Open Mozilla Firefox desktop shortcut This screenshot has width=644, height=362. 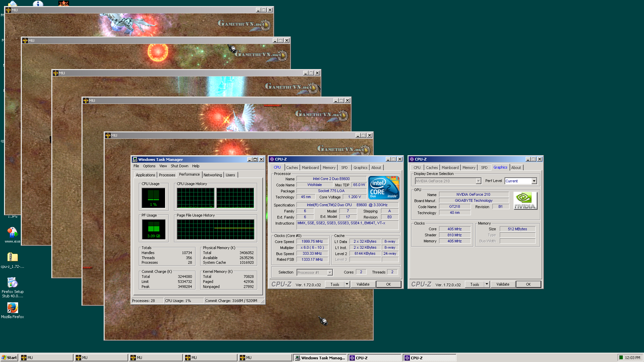[x=12, y=310]
